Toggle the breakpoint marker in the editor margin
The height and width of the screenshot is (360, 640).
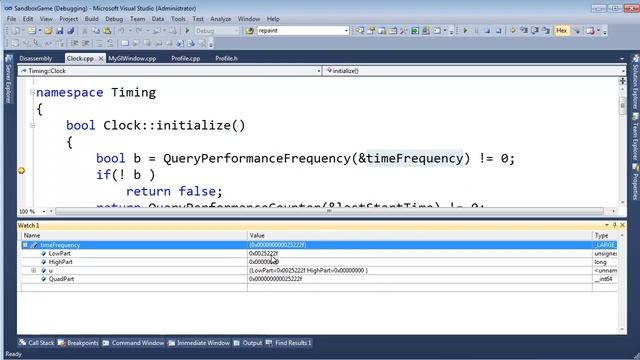(x=22, y=171)
